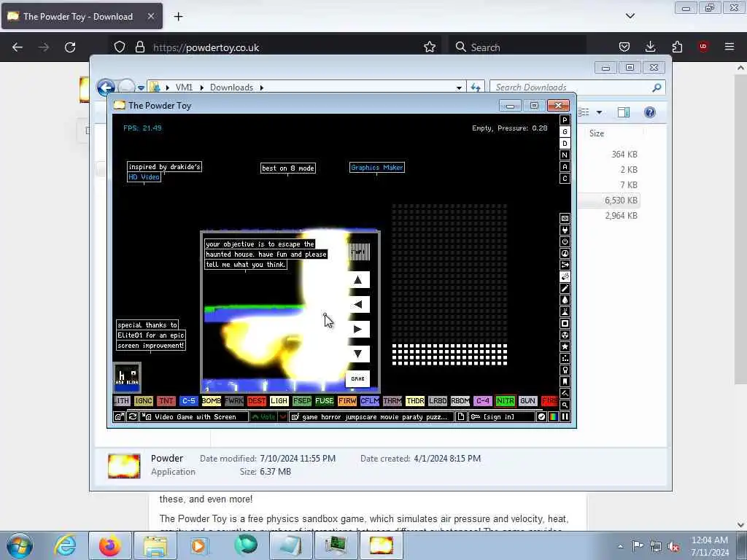
Task: Expand Explorer view options dropdown arrow
Action: 600,112
